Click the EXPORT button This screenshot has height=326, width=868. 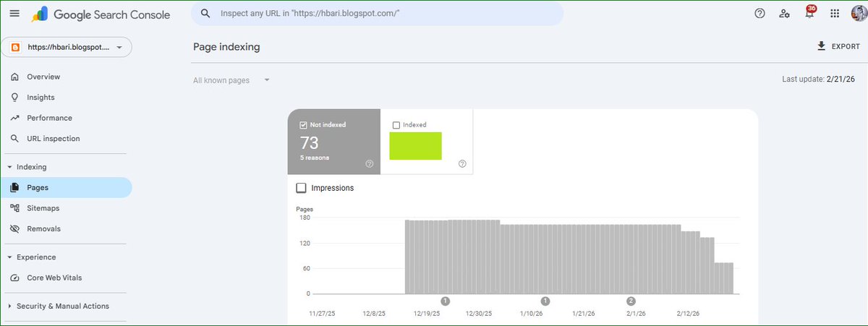pos(838,46)
